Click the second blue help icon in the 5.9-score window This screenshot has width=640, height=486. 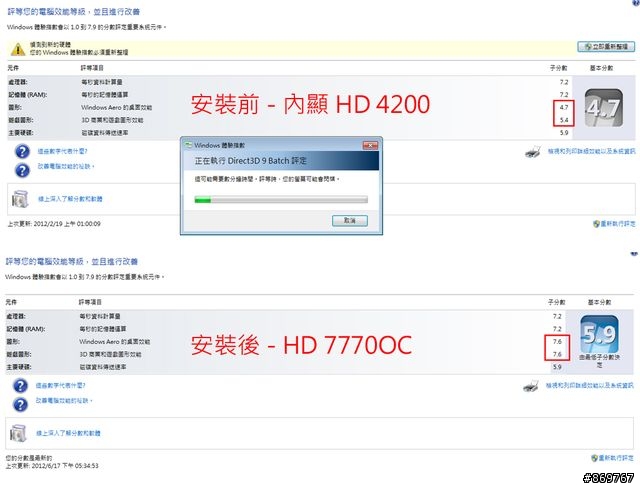click(x=20, y=404)
